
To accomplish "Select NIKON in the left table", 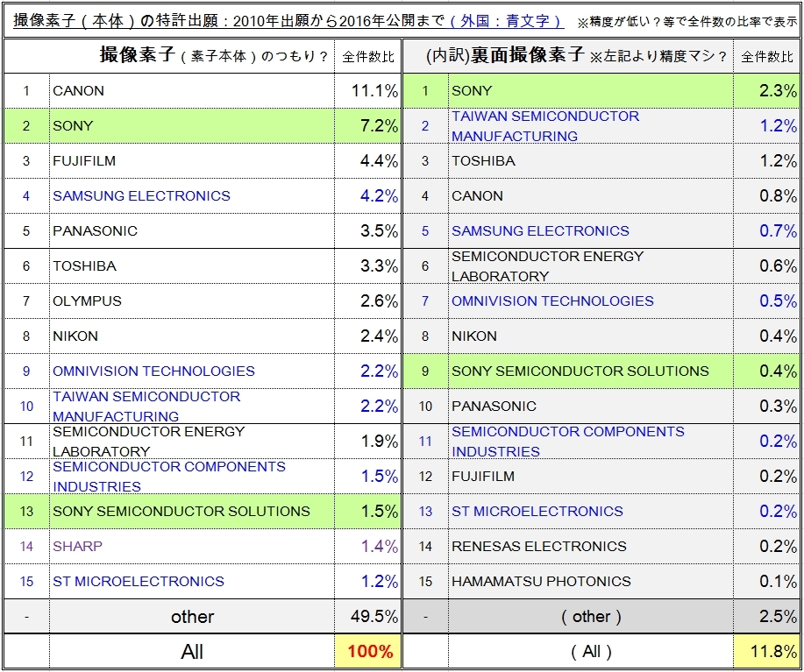I will pos(75,336).
